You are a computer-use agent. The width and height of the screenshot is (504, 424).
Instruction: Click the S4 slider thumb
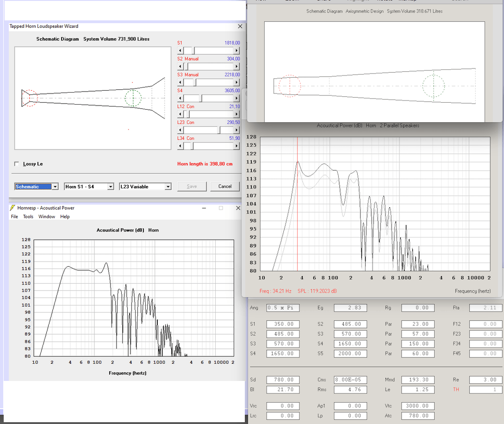pyautogui.click(x=200, y=99)
